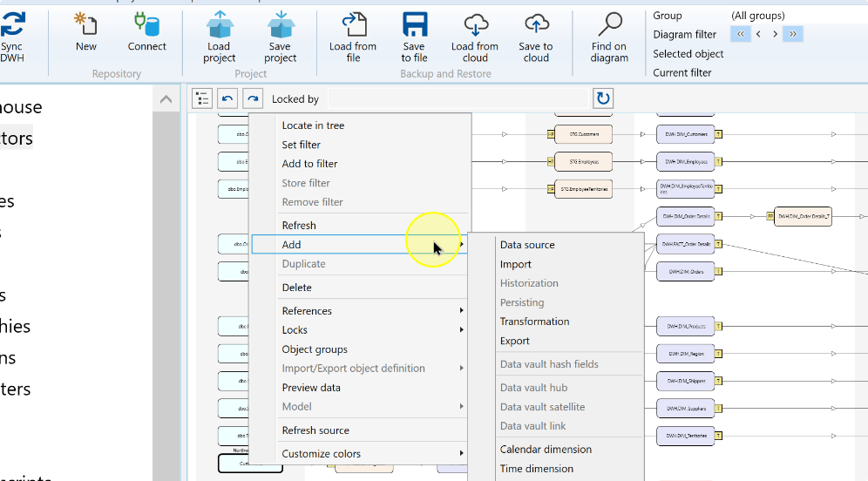
Task: Select Delete from the context menu
Action: pos(296,288)
